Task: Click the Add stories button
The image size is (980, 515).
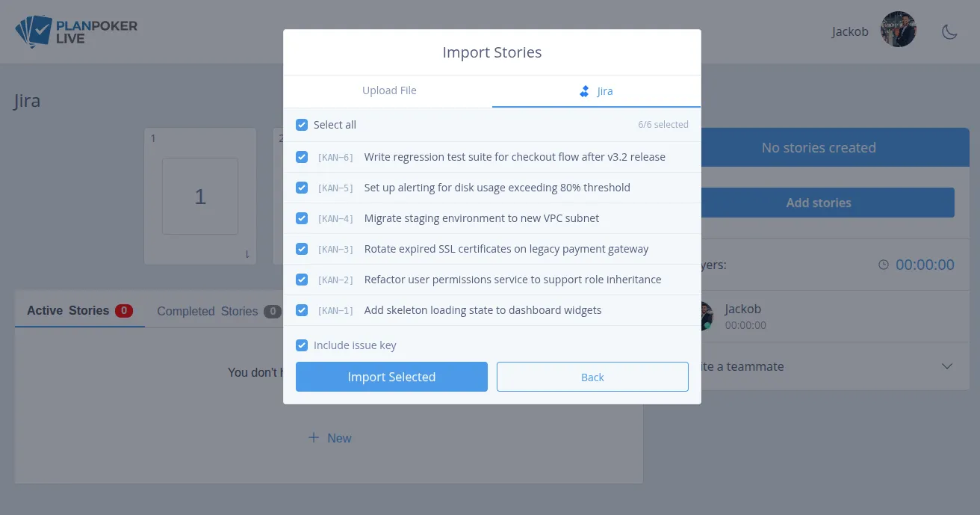Action: [x=819, y=203]
